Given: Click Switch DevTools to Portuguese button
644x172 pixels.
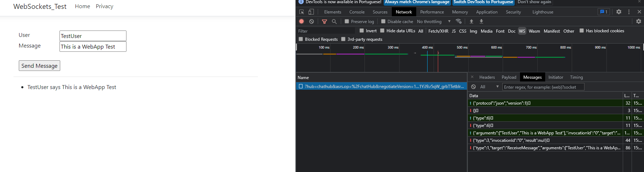Looking at the screenshot, I should (x=483, y=2).
